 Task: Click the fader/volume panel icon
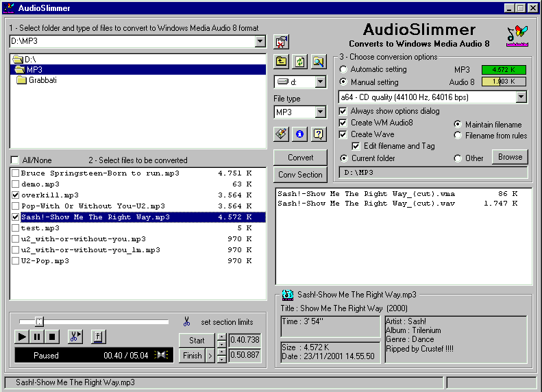point(98,336)
